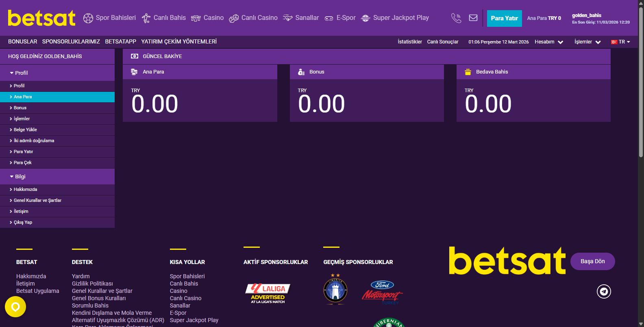Open footer E-Spor shortcut link
The image size is (644, 327).
coord(178,313)
